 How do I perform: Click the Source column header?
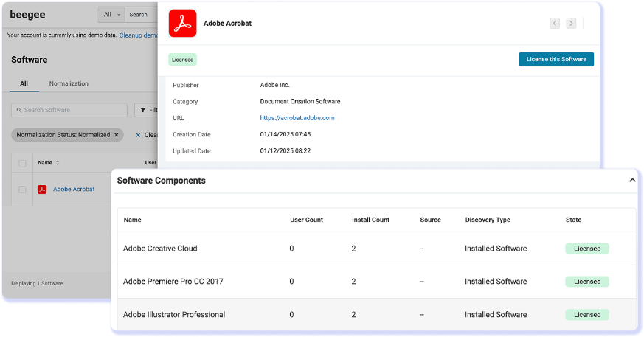tap(430, 220)
